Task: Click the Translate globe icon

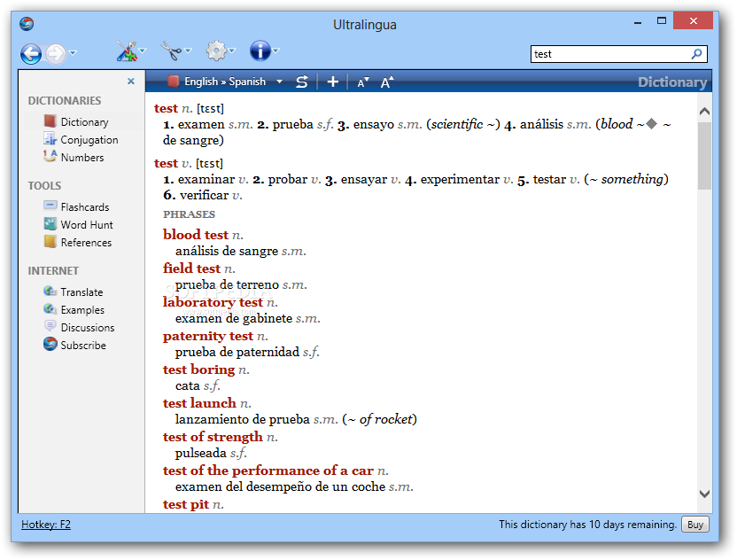Action: 50,291
